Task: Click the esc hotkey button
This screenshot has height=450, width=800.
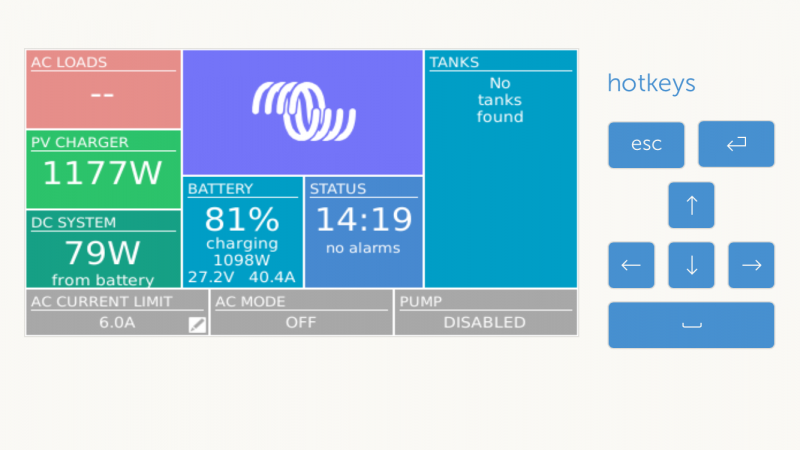Action: pyautogui.click(x=646, y=144)
